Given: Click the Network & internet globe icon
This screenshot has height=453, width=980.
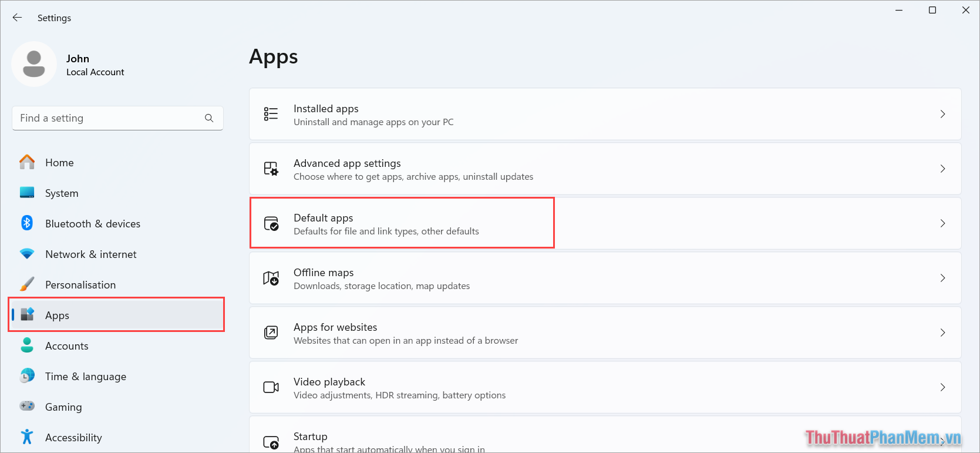Looking at the screenshot, I should tap(27, 254).
